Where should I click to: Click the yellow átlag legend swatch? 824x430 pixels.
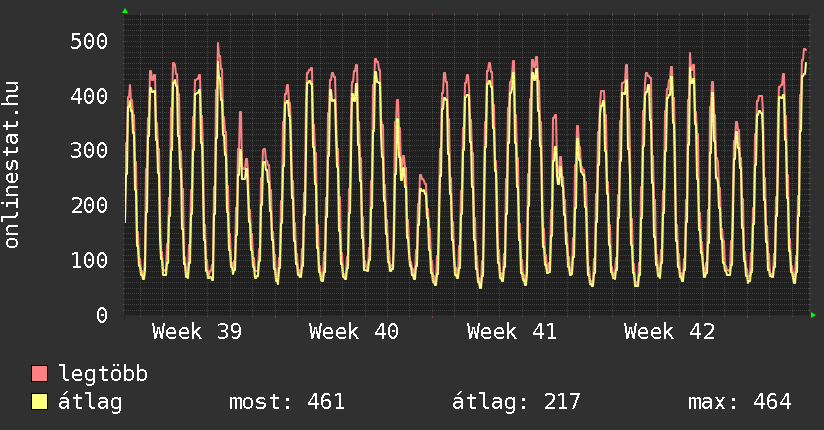pyautogui.click(x=40, y=402)
